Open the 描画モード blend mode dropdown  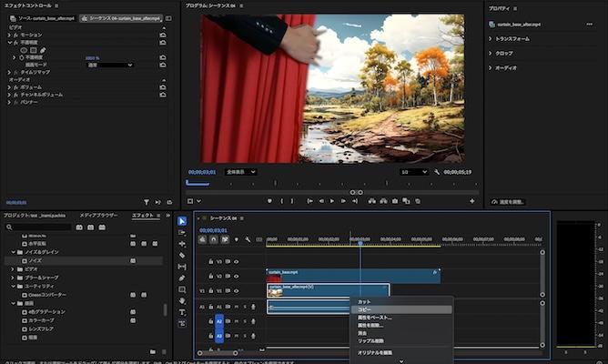tap(110, 65)
